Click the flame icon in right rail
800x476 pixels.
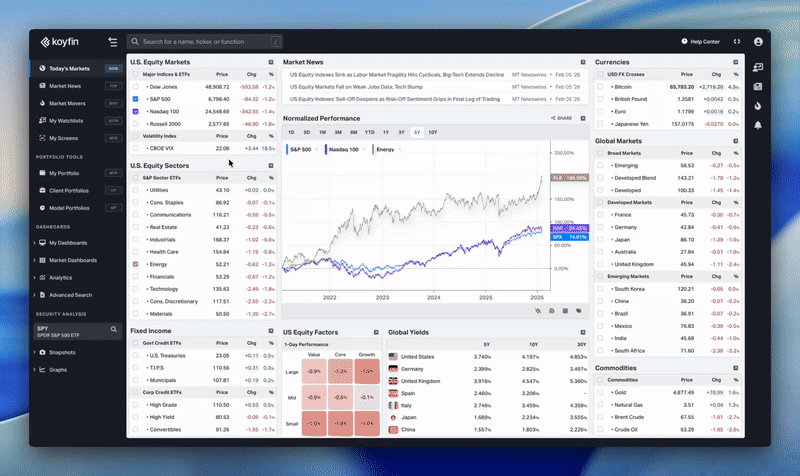tap(758, 106)
